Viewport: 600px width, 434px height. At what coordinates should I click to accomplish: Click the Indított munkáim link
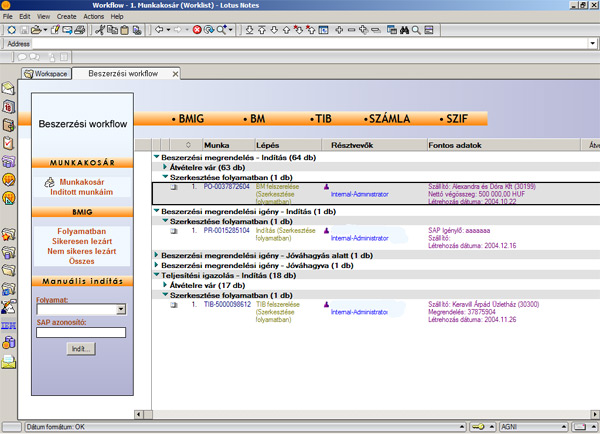pos(82,192)
